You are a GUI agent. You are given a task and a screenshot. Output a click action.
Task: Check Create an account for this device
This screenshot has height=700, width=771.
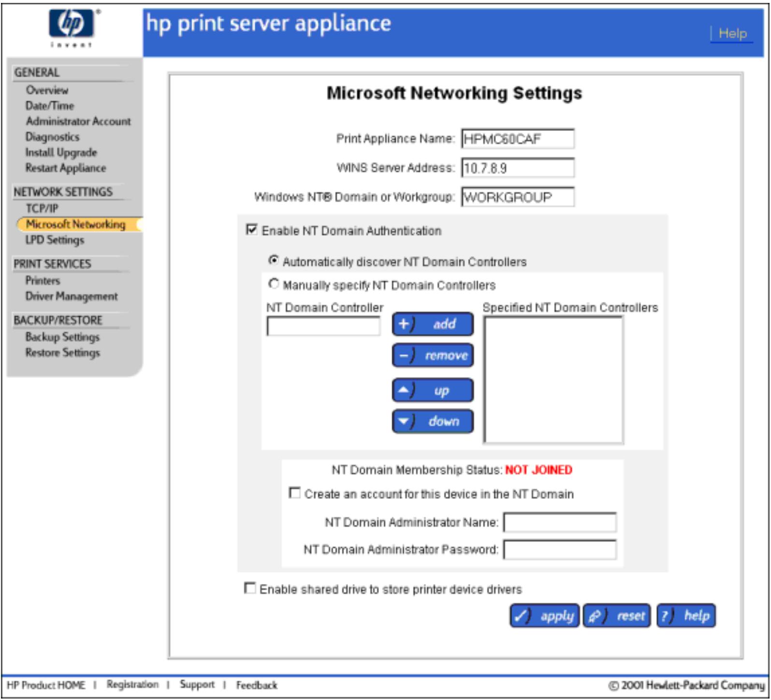tap(294, 493)
